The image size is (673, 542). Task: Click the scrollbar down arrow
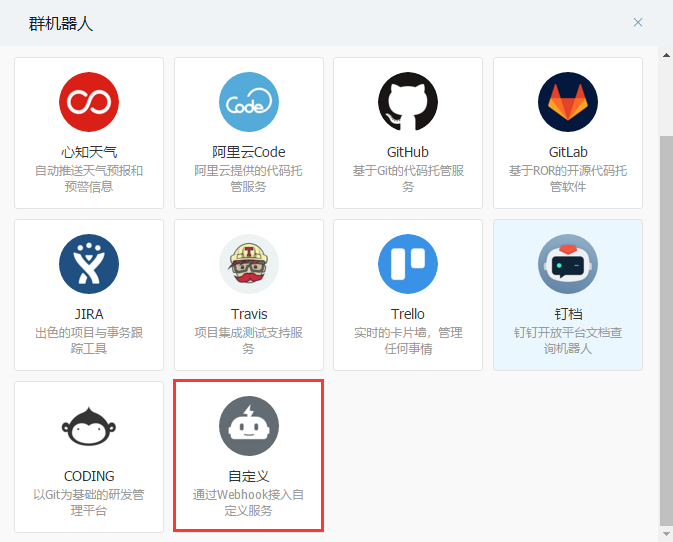click(666, 534)
